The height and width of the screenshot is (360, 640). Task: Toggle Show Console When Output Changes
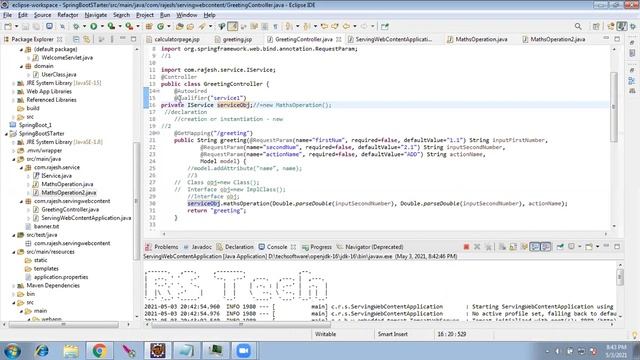(x=535, y=247)
